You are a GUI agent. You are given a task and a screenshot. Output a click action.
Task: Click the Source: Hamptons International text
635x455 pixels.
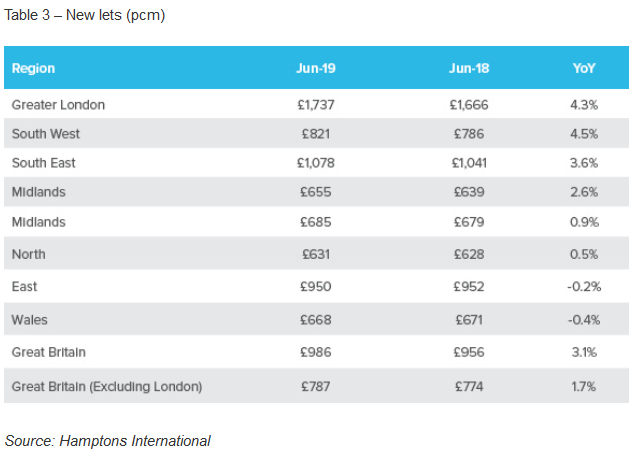click(108, 440)
